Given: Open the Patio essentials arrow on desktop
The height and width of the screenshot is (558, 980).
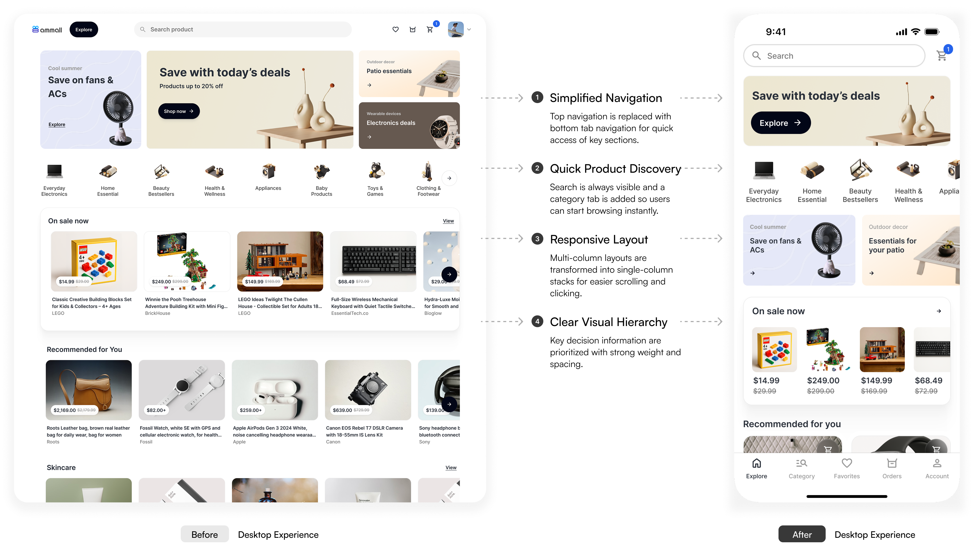Looking at the screenshot, I should tap(369, 85).
